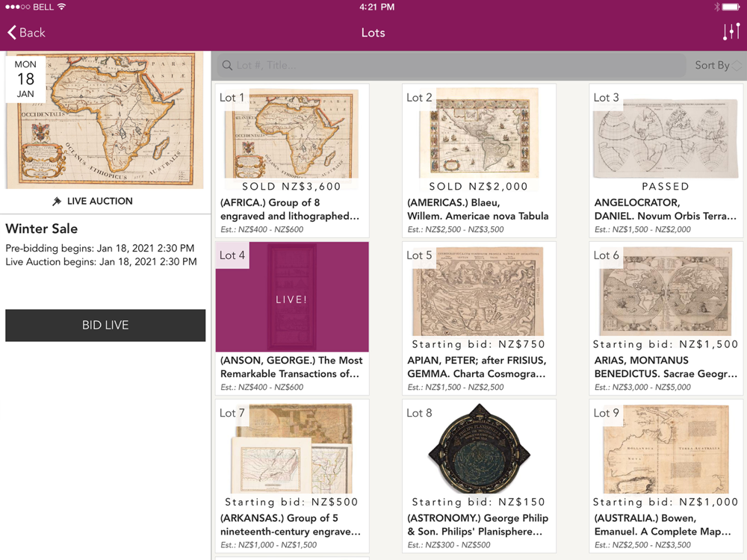
Task: Click 'SOLD NZ$2,000' status on Lot 2
Action: (x=479, y=187)
